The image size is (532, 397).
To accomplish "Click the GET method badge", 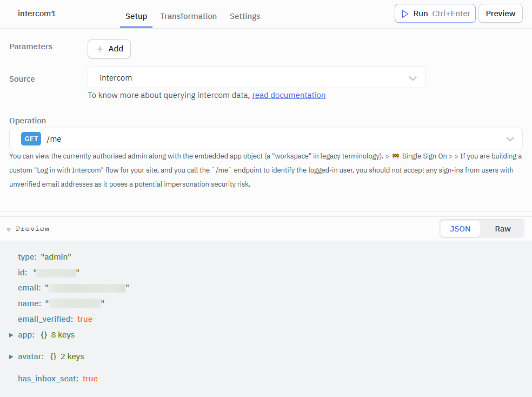I will click(31, 139).
